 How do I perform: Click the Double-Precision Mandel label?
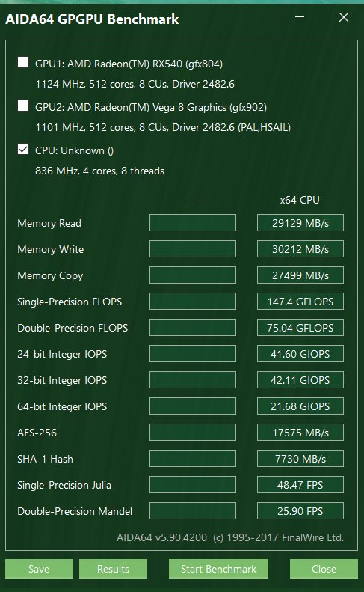[75, 511]
